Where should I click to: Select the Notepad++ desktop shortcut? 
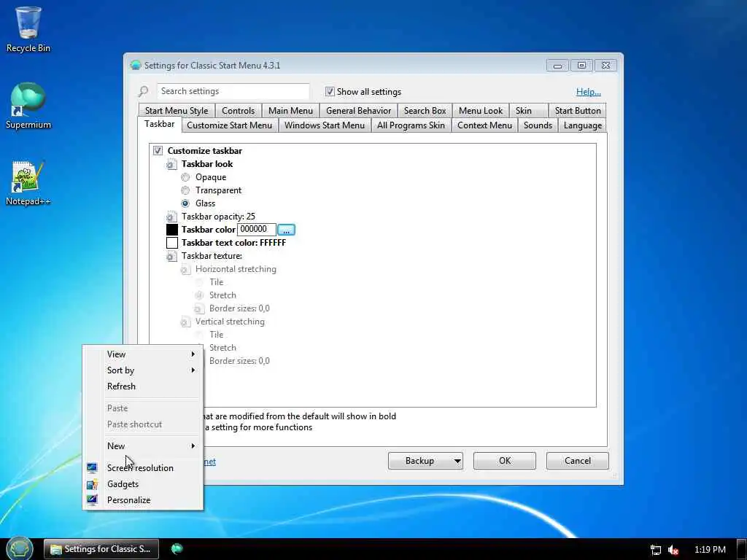pyautogui.click(x=28, y=183)
